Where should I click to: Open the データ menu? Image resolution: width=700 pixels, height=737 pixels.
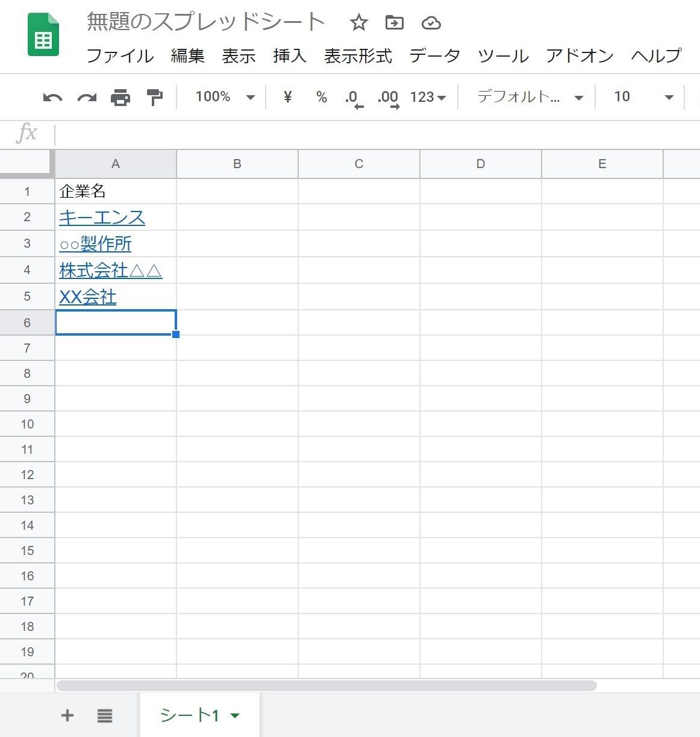(435, 56)
